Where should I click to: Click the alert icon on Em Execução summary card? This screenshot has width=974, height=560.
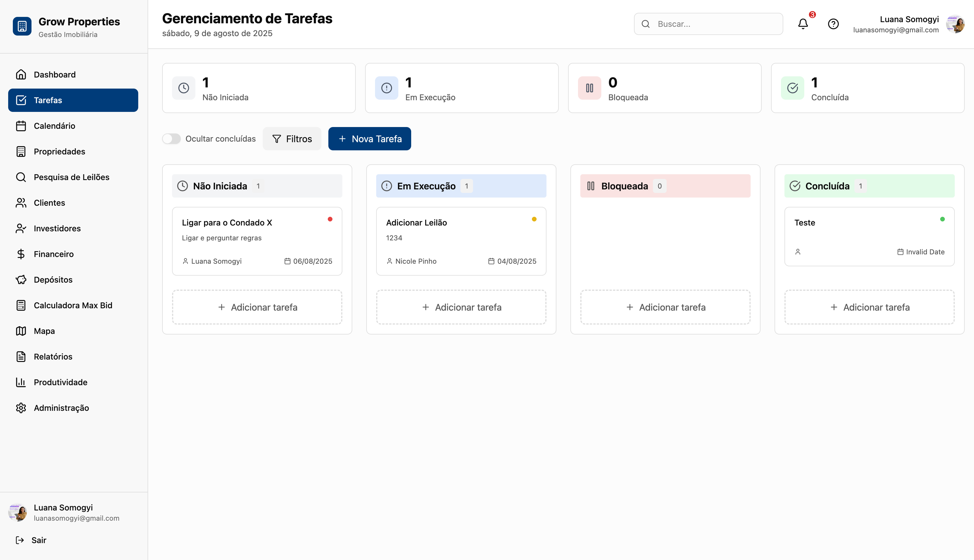[x=386, y=88]
